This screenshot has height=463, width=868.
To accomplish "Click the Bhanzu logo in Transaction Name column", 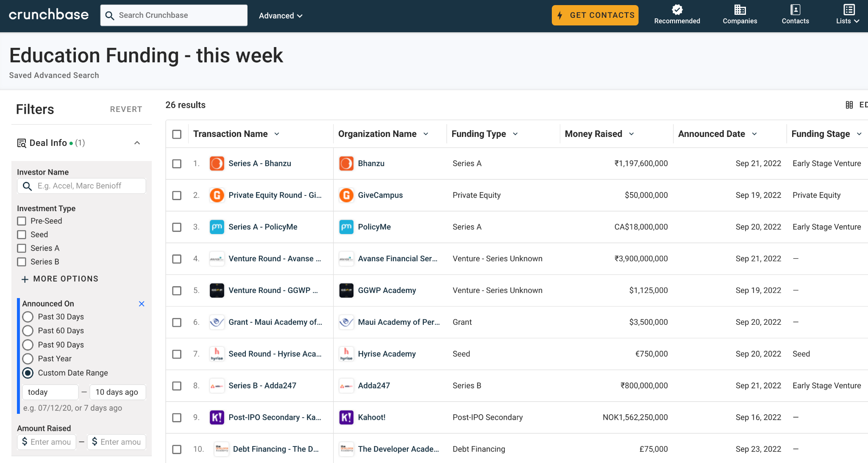I will click(x=217, y=164).
